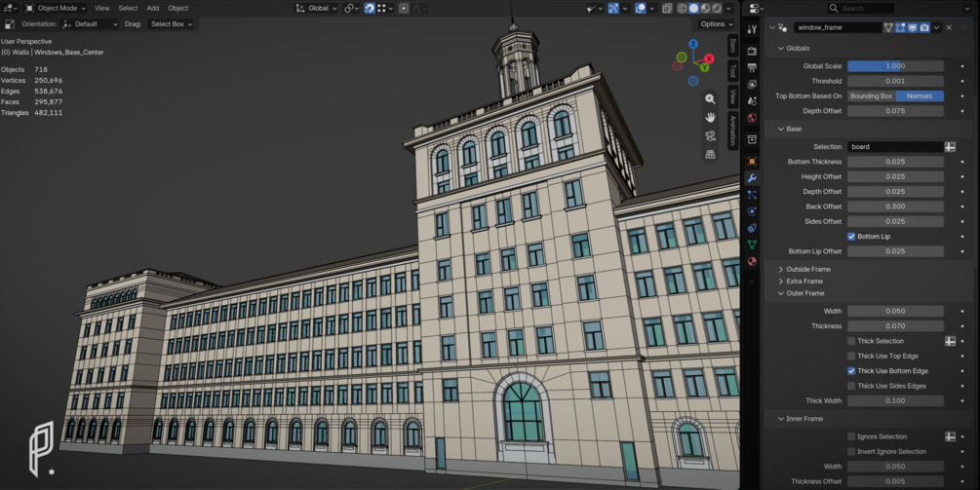980x490 pixels.
Task: Open the Physics properties tab icon
Action: point(752,211)
